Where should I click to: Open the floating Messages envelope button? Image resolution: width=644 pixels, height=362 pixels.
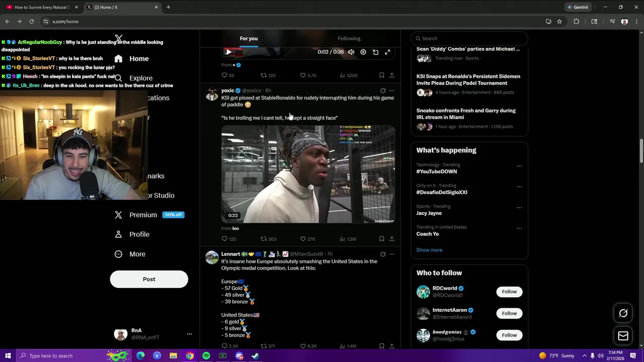pyautogui.click(x=623, y=336)
